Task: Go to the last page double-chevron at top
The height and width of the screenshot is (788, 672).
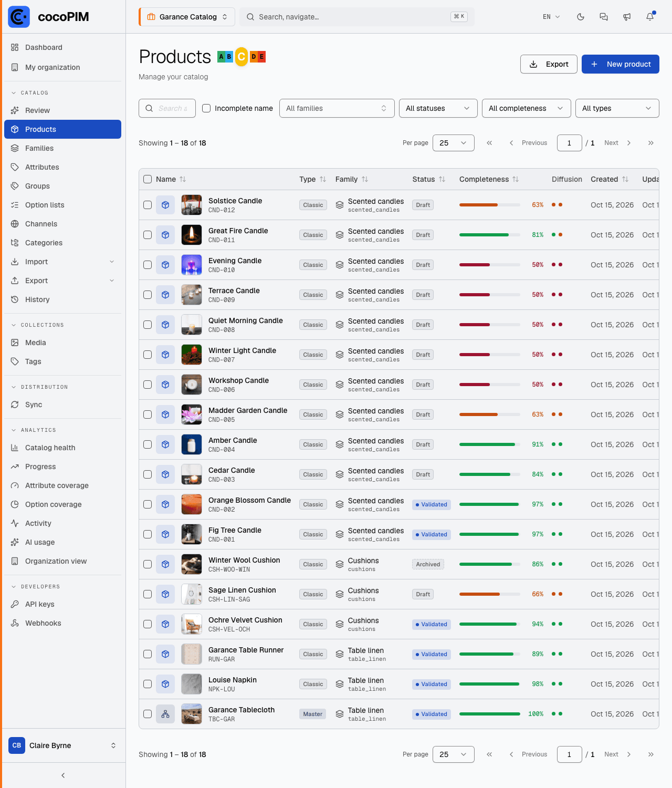Action: coord(651,143)
